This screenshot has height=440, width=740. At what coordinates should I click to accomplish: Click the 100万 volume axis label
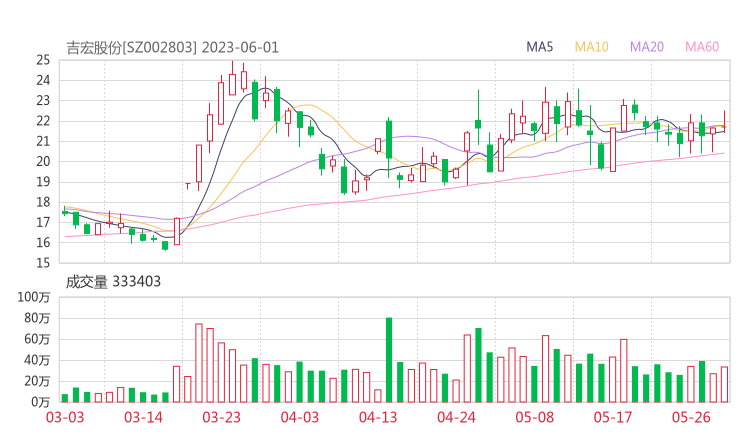[x=34, y=297]
